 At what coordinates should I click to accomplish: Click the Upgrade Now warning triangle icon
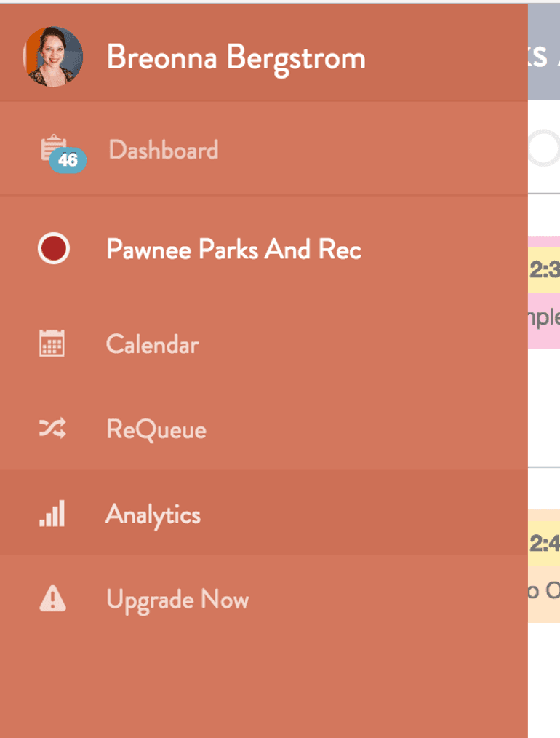[x=52, y=600]
